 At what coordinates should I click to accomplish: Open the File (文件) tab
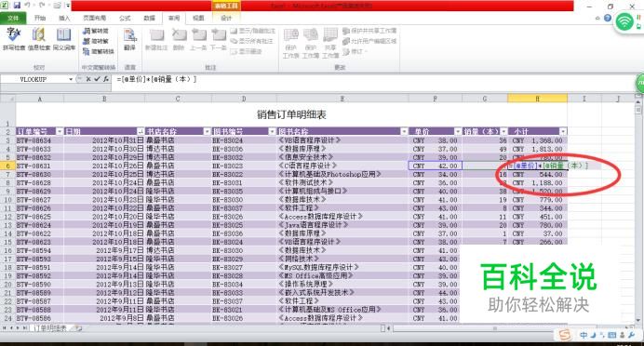[x=13, y=18]
